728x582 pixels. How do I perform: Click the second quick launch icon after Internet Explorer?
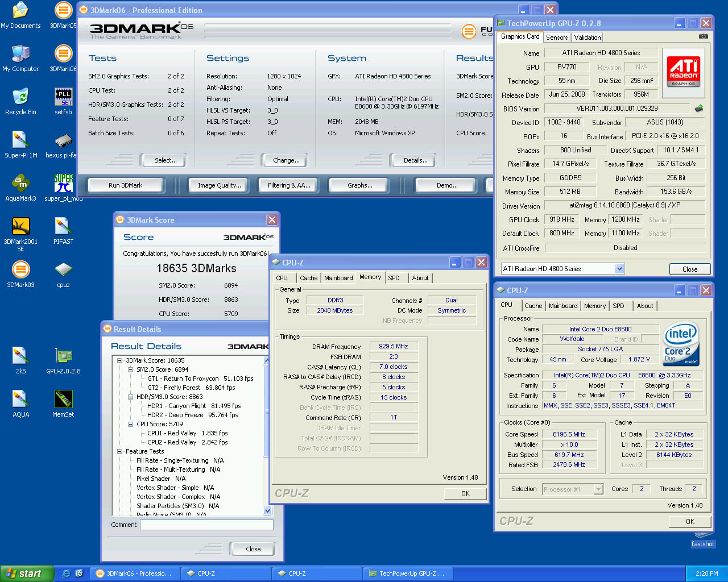click(79, 573)
